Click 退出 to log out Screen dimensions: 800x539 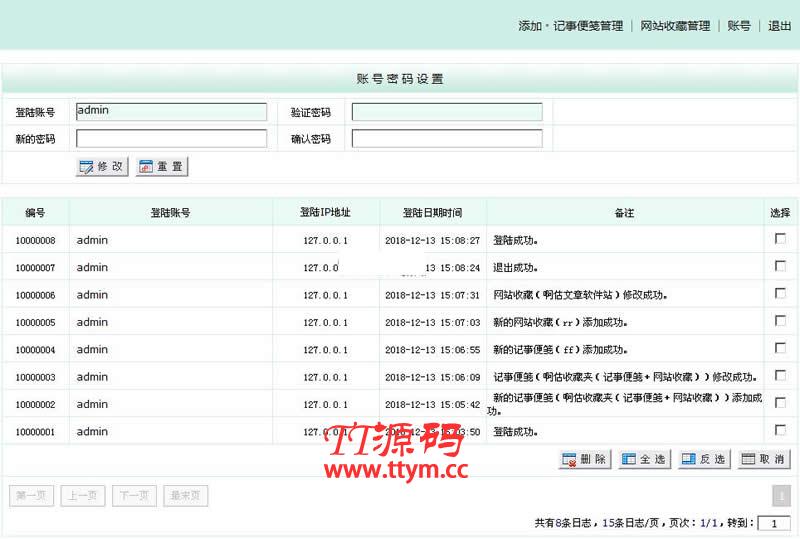pyautogui.click(x=780, y=26)
